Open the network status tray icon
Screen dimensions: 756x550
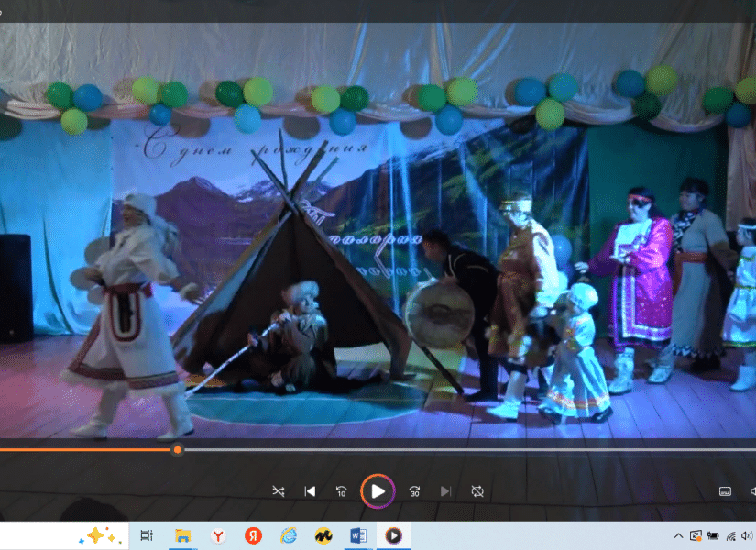[731, 535]
